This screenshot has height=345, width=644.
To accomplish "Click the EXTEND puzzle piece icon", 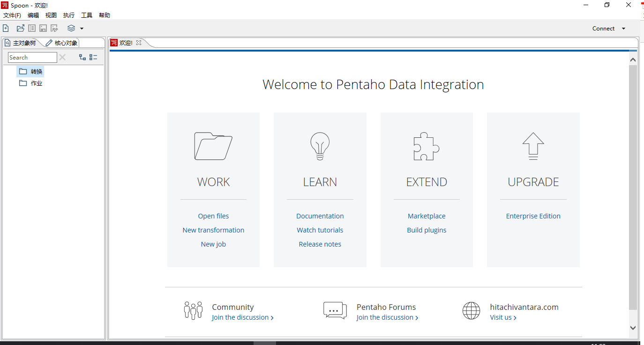I will pyautogui.click(x=427, y=146).
